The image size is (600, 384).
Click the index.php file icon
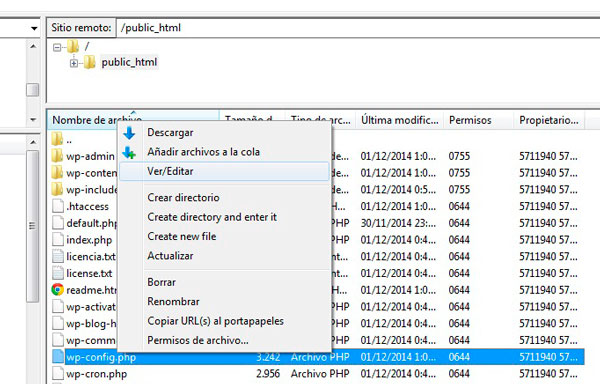[58, 240]
